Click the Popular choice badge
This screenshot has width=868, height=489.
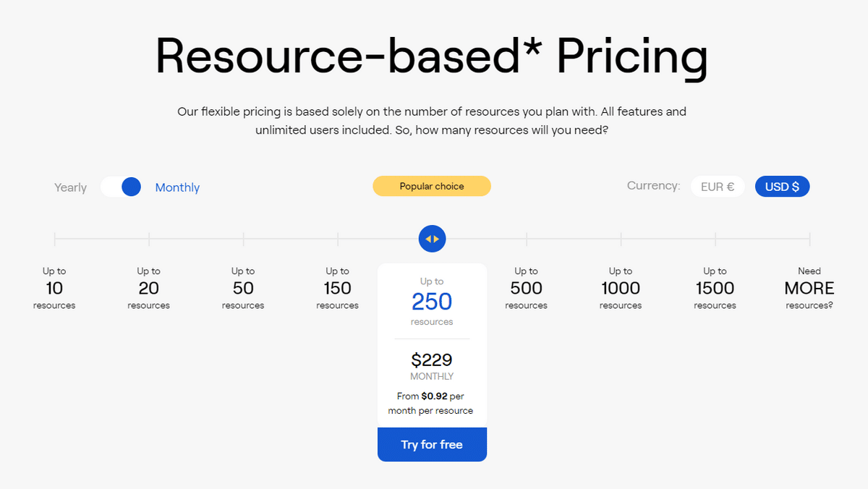tap(432, 186)
